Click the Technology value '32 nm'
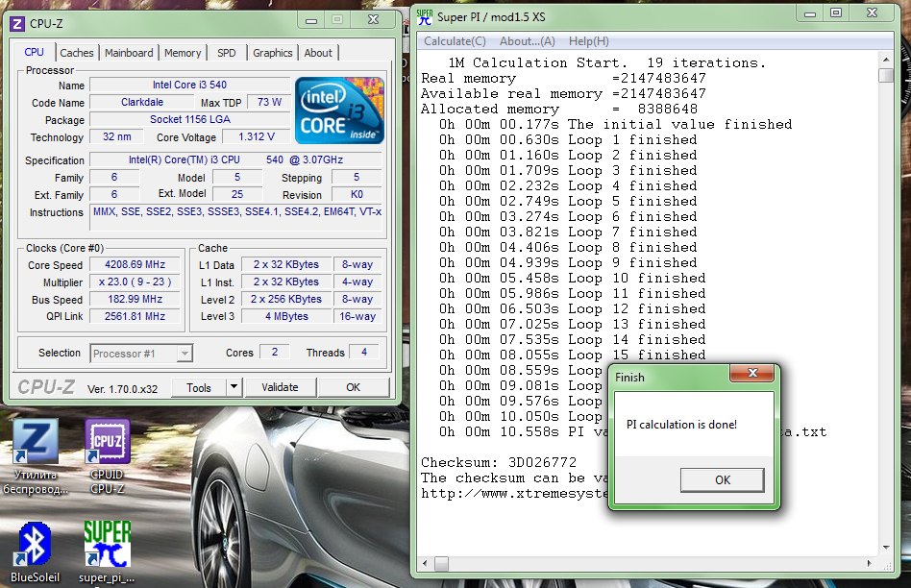This screenshot has height=588, width=911. pos(117,137)
